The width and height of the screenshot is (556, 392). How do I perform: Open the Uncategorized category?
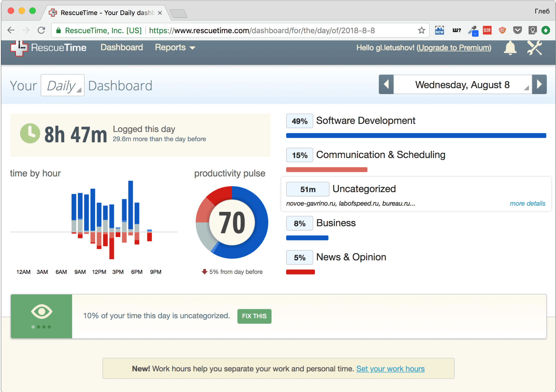364,189
